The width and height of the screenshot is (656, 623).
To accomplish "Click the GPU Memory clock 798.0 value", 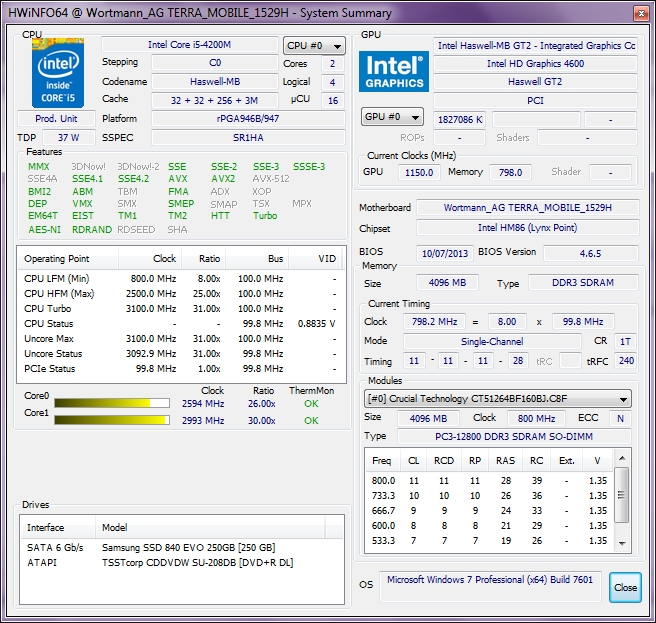I will (510, 172).
